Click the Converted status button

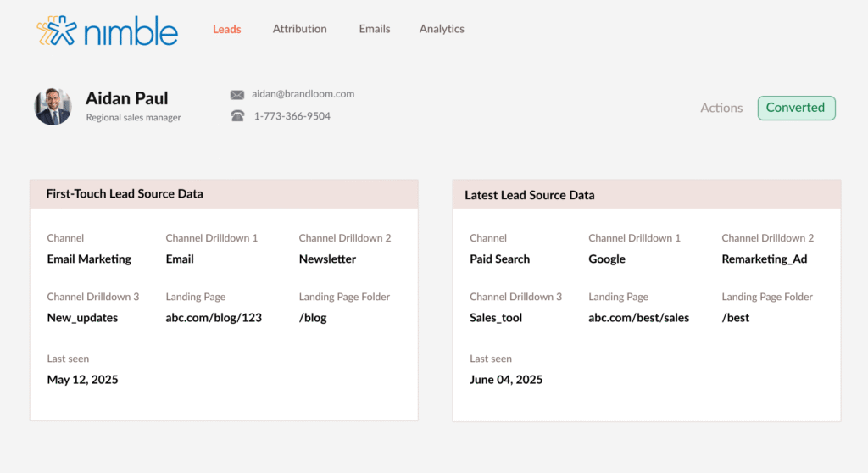pos(796,108)
